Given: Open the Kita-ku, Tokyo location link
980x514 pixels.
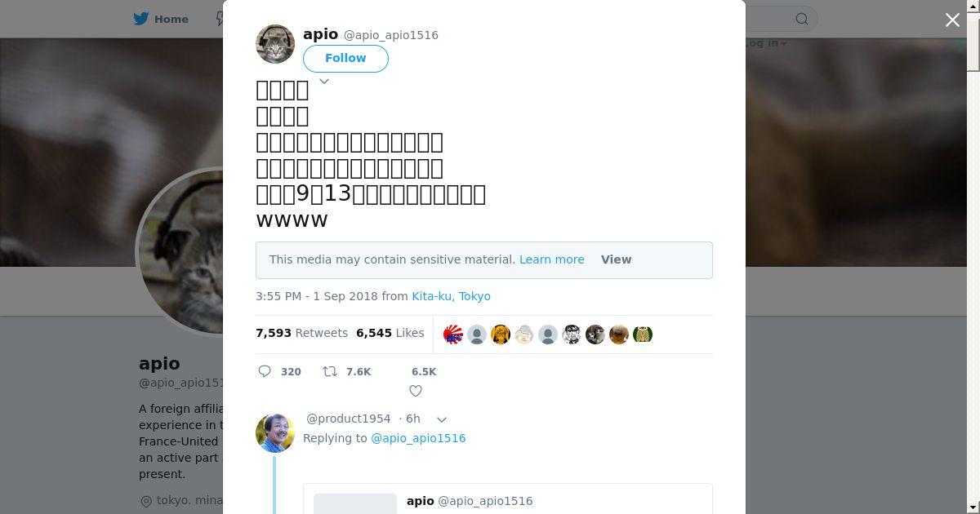Looking at the screenshot, I should click(x=451, y=296).
